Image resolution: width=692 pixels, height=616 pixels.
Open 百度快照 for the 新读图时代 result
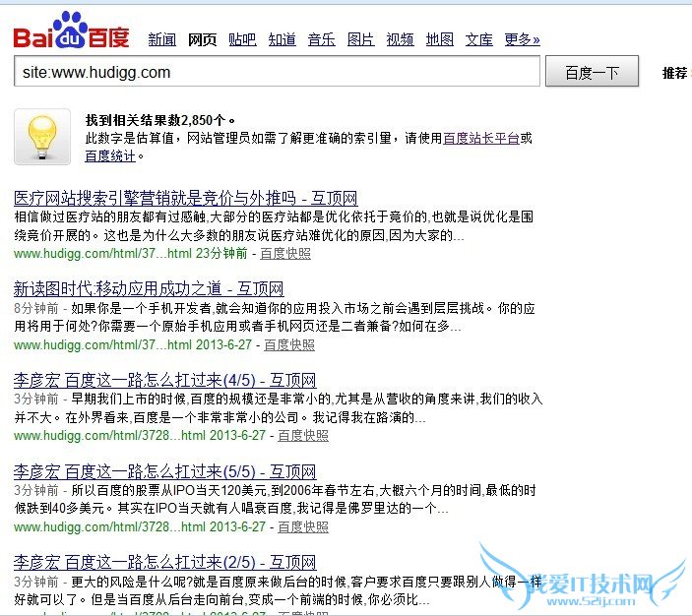click(x=289, y=344)
